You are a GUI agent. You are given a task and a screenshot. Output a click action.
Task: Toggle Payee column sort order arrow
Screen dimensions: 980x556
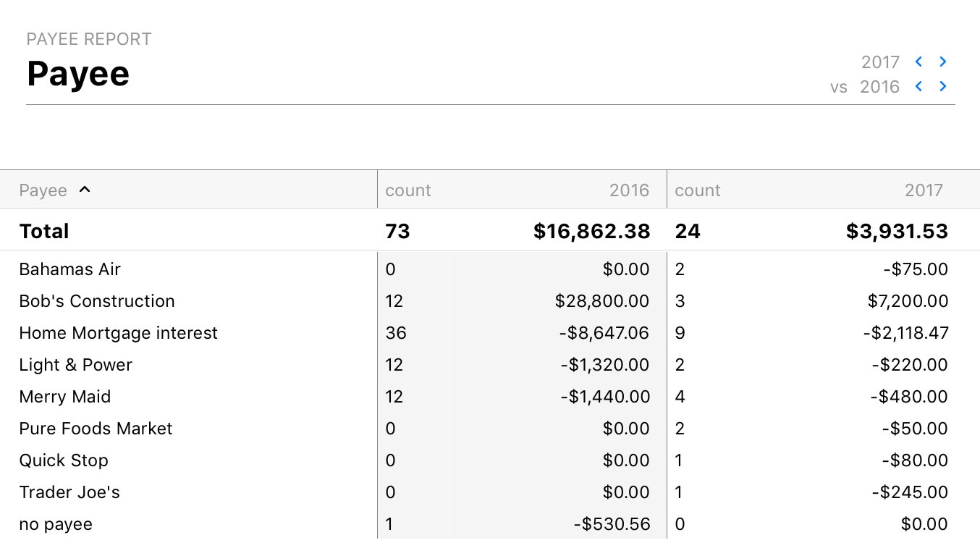[85, 190]
